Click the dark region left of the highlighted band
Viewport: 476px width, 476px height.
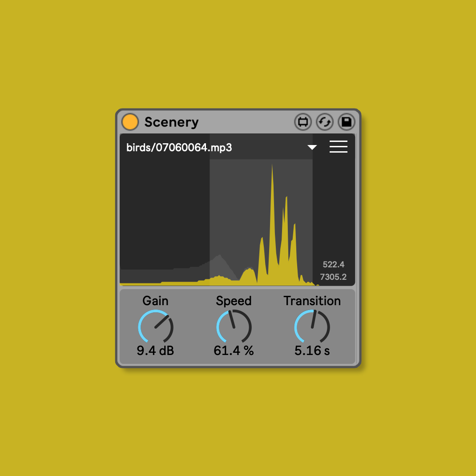point(165,214)
